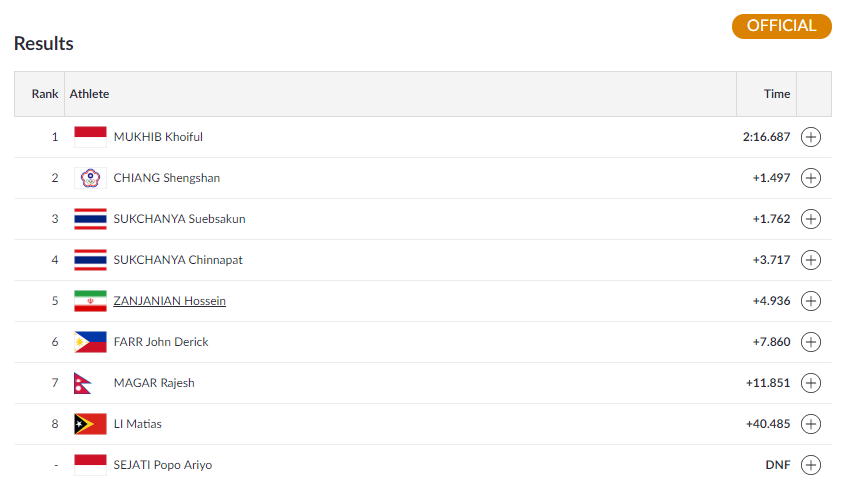Select the Chinese Taipei emblem icon
This screenshot has height=491, width=864.
point(90,178)
